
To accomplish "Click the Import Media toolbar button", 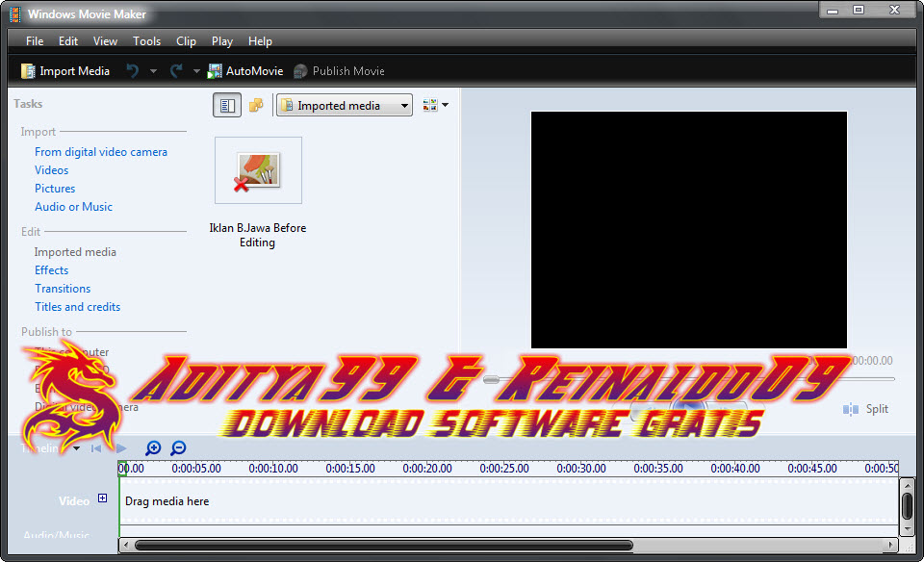I will pyautogui.click(x=65, y=71).
